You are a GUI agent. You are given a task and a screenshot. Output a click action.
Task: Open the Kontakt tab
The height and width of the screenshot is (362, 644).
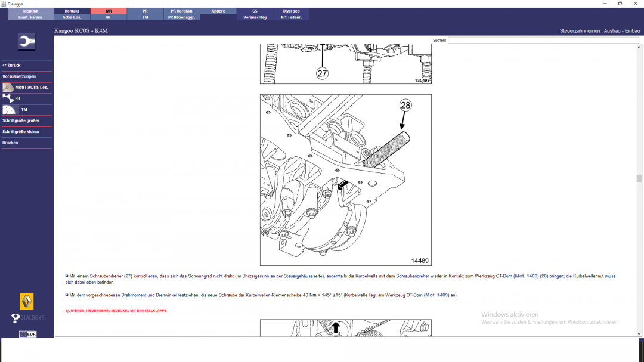click(72, 11)
